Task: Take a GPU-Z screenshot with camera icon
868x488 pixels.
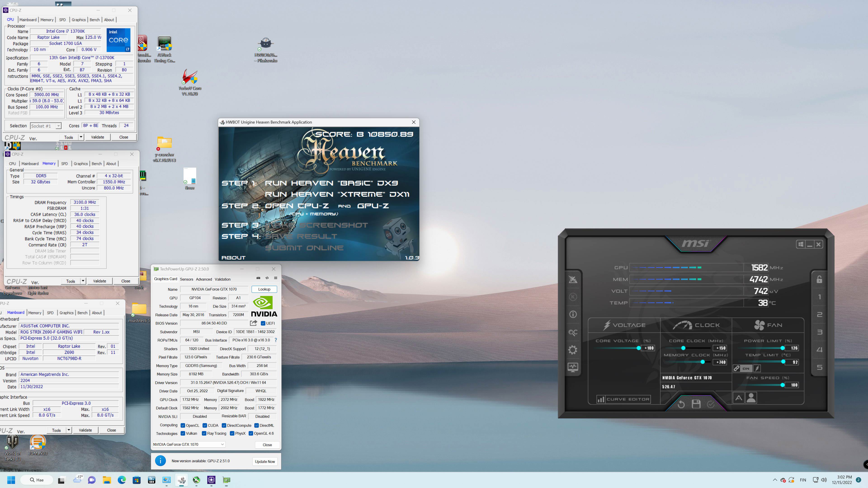Action: (x=258, y=278)
